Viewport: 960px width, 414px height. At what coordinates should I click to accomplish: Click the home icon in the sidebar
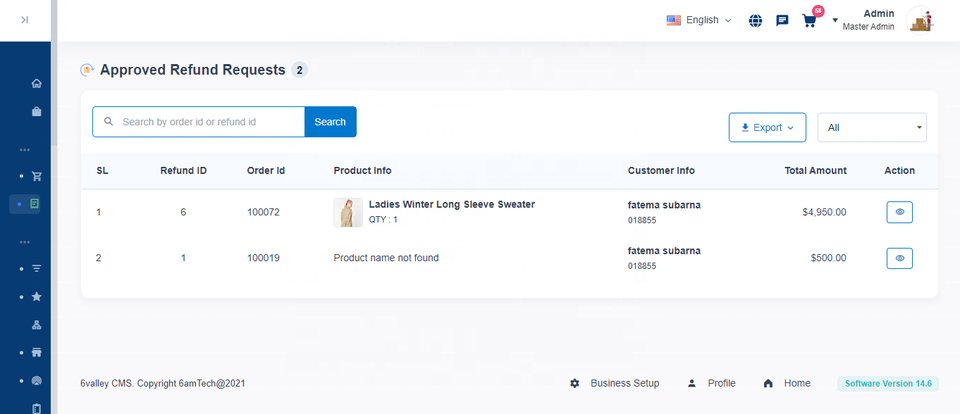[x=37, y=83]
